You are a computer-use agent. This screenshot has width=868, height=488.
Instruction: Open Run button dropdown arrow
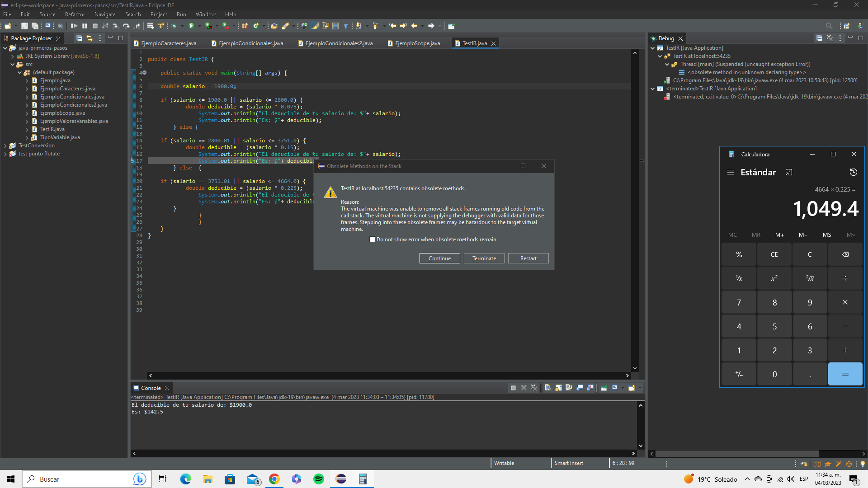pos(199,26)
